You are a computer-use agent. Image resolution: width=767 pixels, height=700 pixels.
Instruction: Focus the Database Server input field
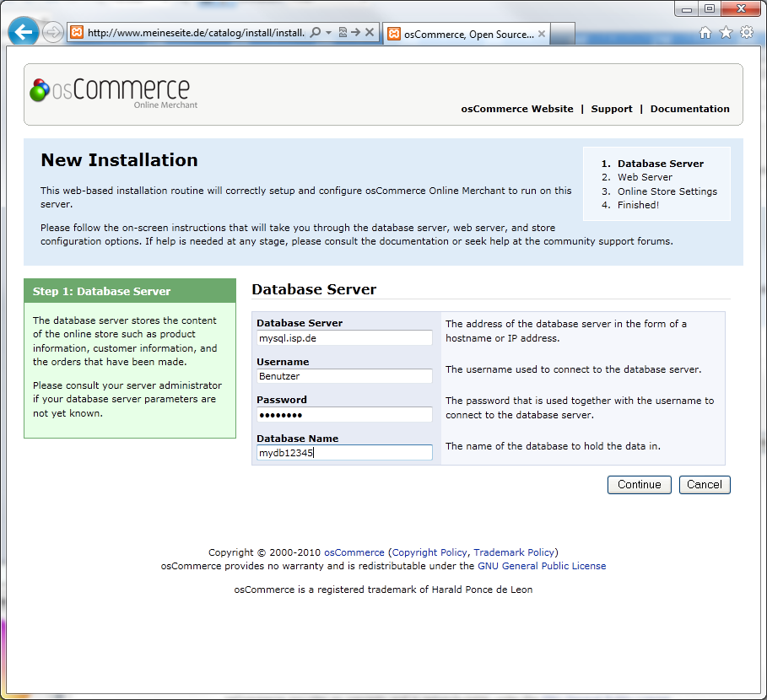point(344,337)
